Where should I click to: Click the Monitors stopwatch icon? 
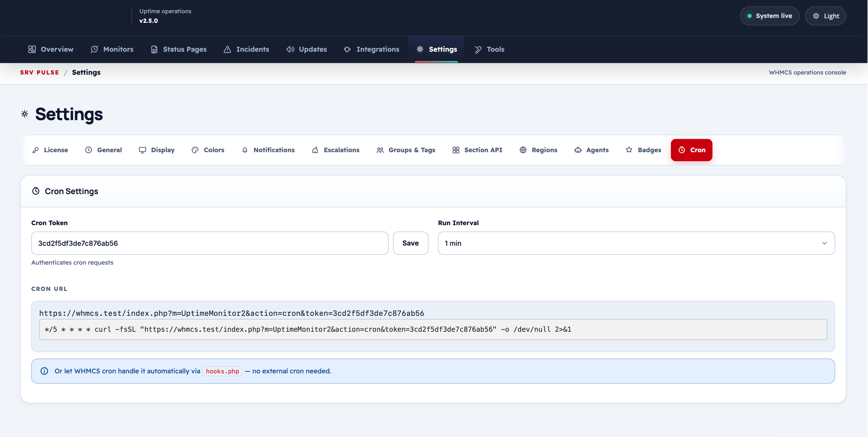pyautogui.click(x=94, y=49)
